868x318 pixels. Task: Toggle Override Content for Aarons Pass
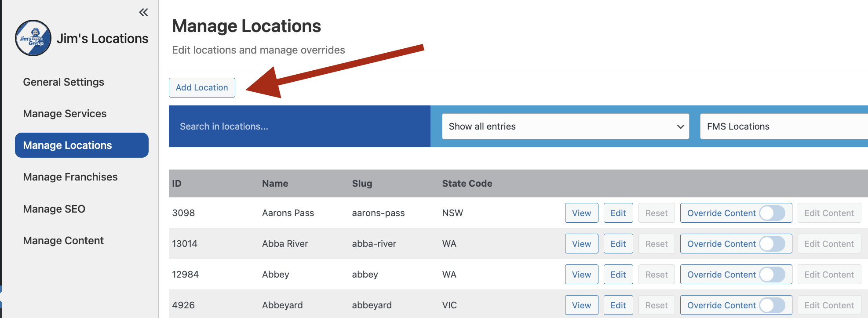click(772, 213)
